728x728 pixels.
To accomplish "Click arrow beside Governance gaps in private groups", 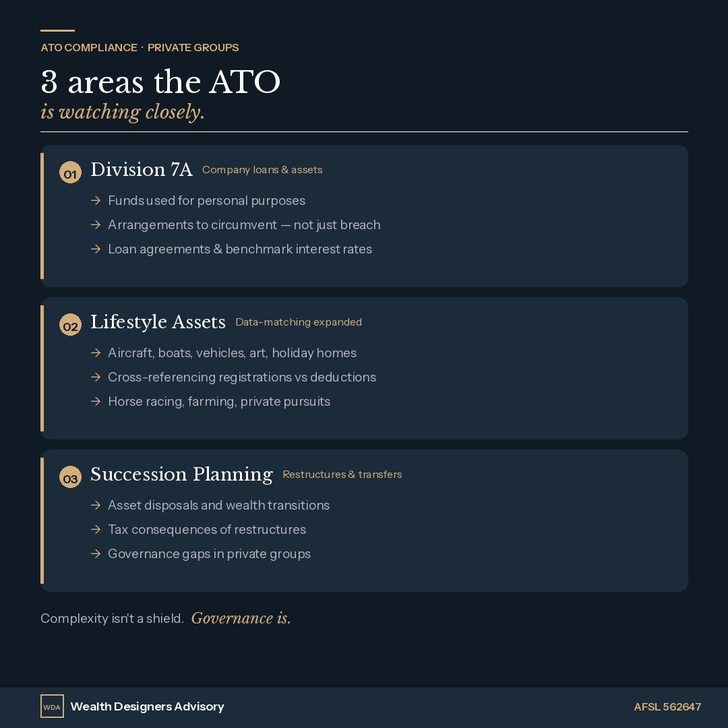I will click(x=96, y=553).
